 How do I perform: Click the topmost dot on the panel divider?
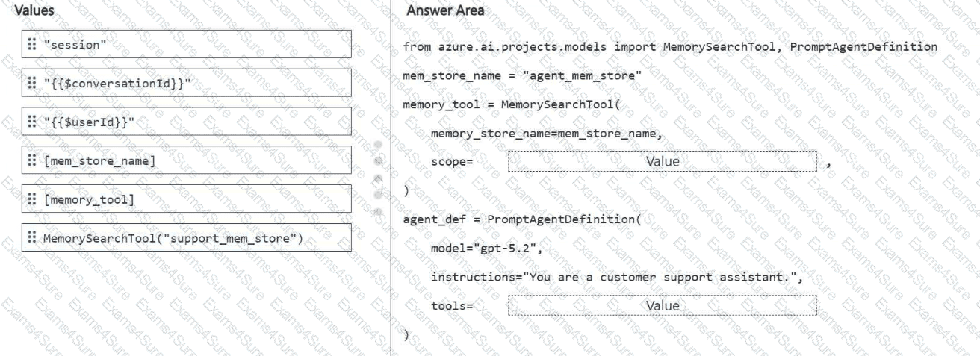[x=379, y=143]
